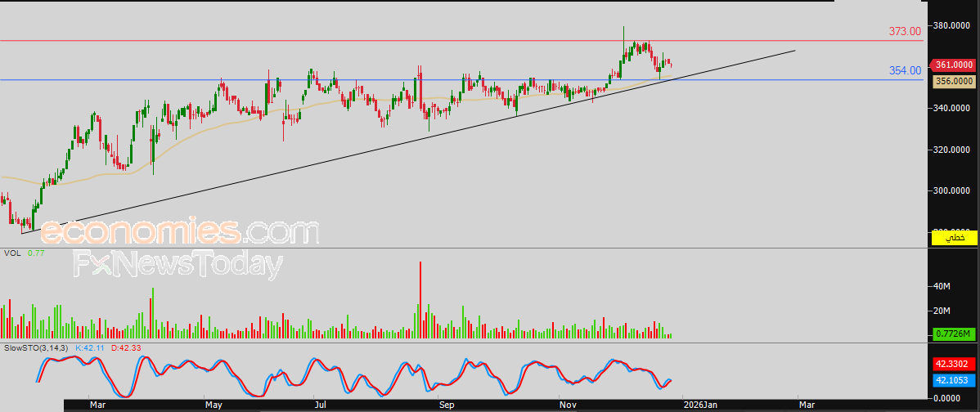This screenshot has height=412, width=980.
Task: Click the K:42.11 stochastic reading
Action: coord(91,347)
